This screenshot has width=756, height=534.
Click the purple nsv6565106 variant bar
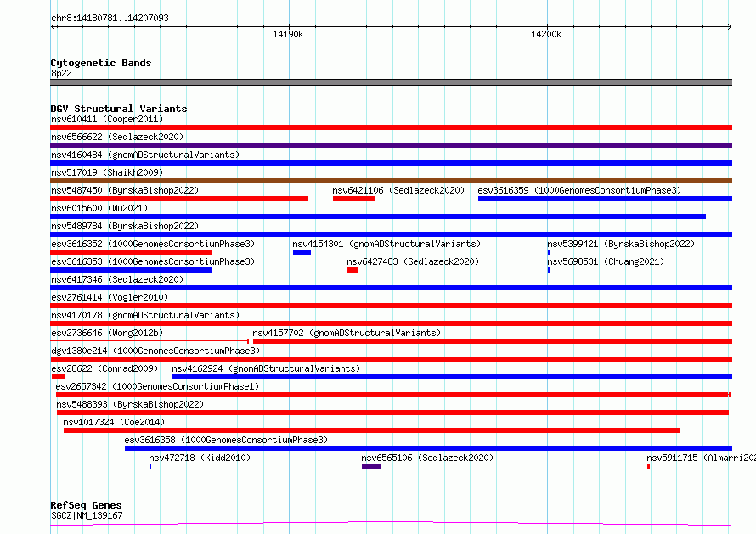371,466
